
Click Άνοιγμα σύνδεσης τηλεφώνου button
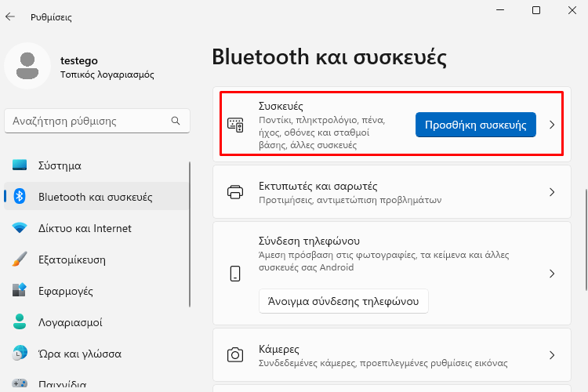(343, 301)
